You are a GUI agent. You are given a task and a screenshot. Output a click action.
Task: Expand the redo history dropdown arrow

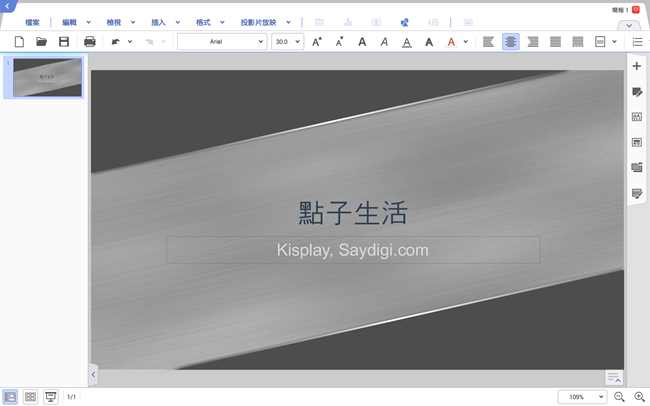point(163,41)
